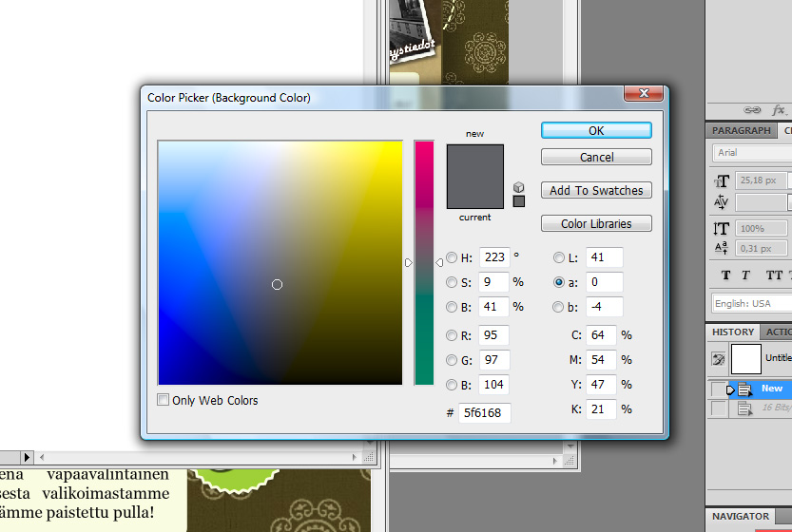Click the hex color code input field
The width and height of the screenshot is (792, 532).
(x=485, y=412)
